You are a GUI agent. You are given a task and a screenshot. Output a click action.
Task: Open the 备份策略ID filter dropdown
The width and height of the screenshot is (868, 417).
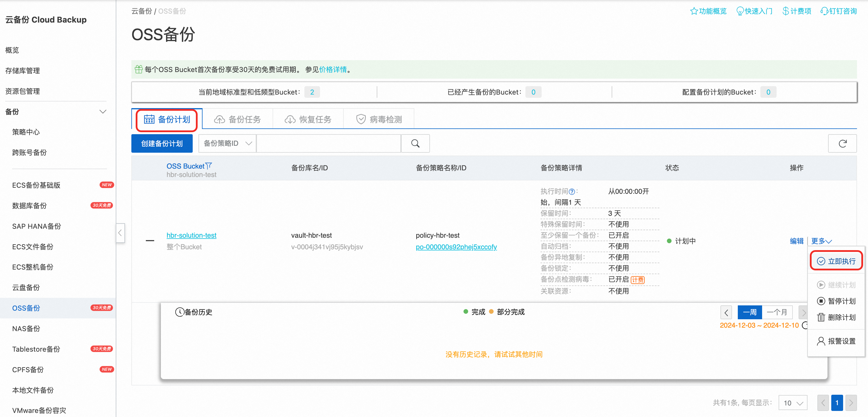point(227,143)
